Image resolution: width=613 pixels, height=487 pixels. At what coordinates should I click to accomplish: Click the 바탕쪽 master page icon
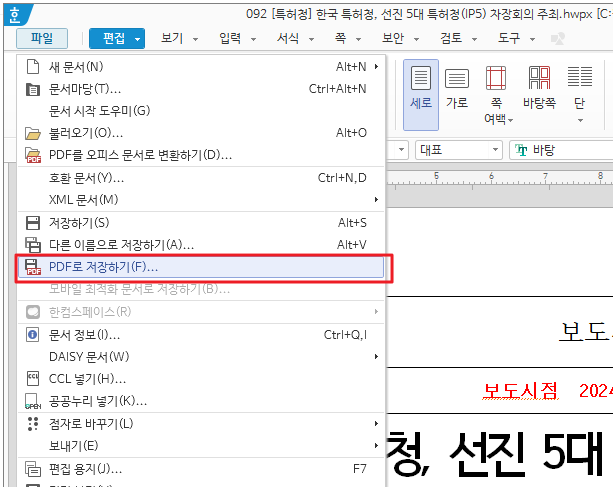[x=539, y=78]
